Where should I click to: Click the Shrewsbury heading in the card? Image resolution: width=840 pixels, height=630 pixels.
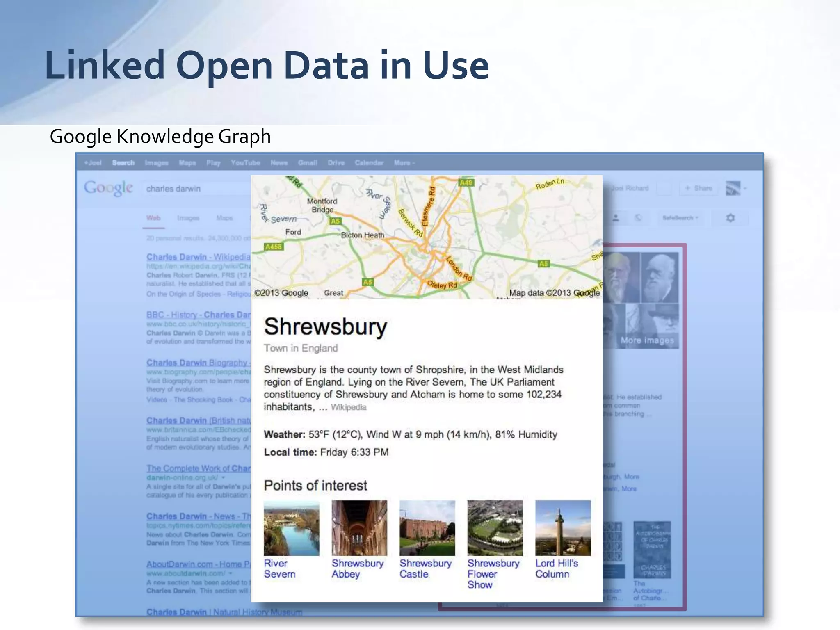tap(325, 327)
